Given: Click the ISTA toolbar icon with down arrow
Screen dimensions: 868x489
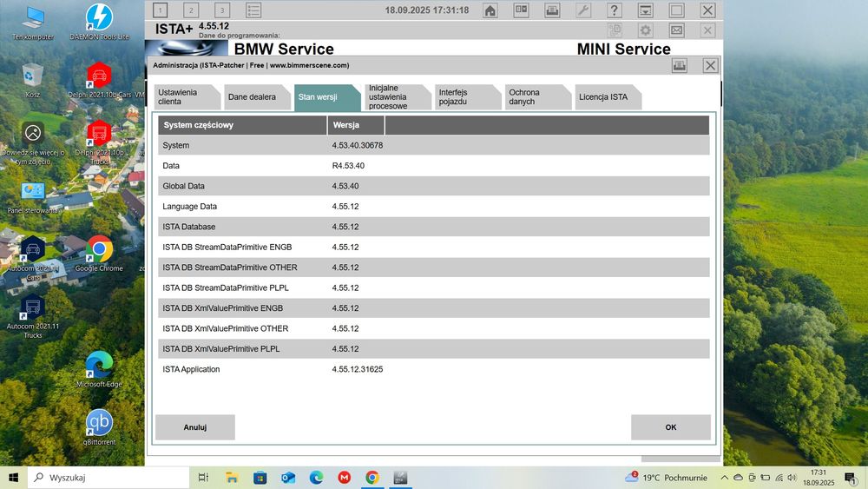Looking at the screenshot, I should pos(646,10).
